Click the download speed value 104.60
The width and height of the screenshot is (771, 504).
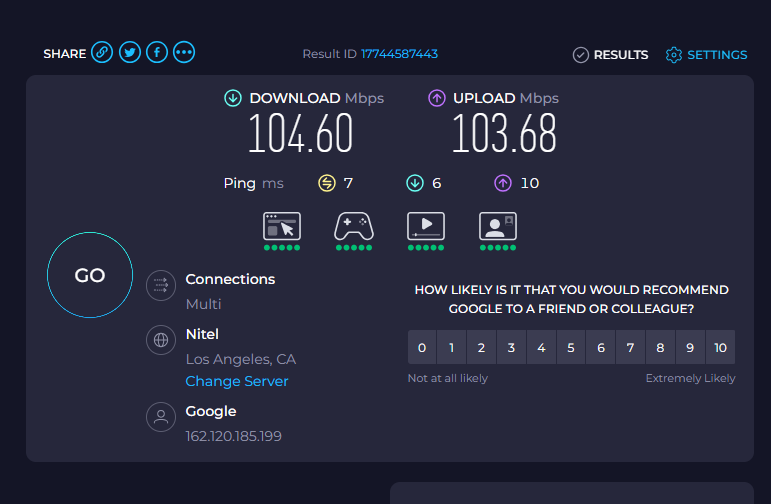click(x=300, y=133)
